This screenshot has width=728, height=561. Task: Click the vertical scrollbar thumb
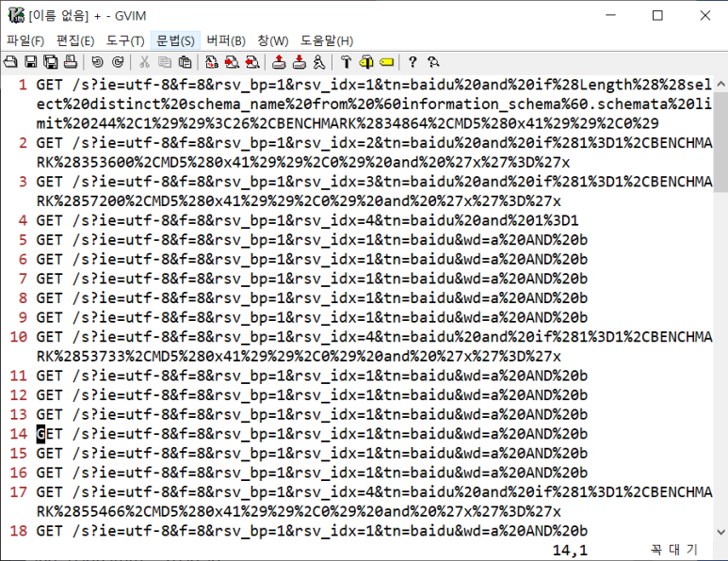[720, 141]
